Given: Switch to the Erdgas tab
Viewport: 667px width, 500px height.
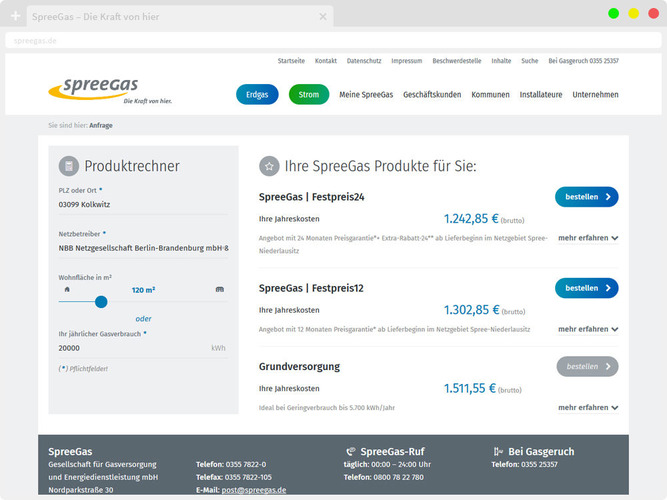Looking at the screenshot, I should [257, 95].
